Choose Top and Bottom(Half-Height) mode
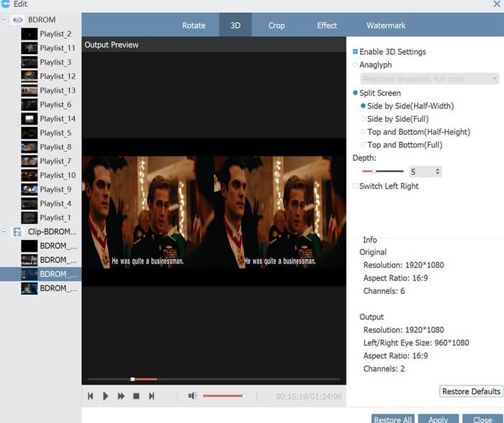Screen dimensions: 504x423 click(363, 132)
